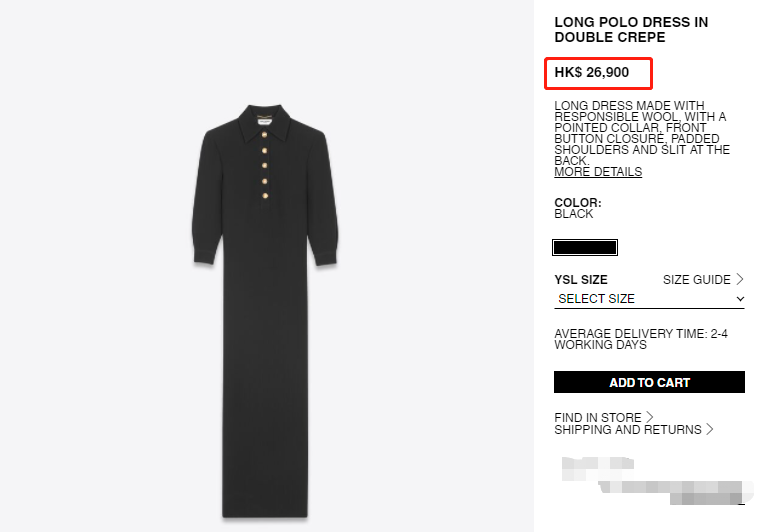Click the LONG POLO DRESS product title

pos(631,30)
